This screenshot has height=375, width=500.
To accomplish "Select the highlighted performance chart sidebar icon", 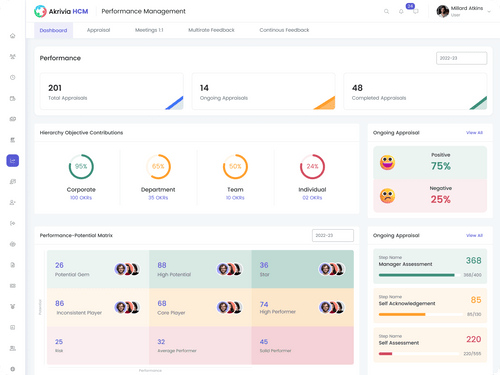I will pos(13,161).
